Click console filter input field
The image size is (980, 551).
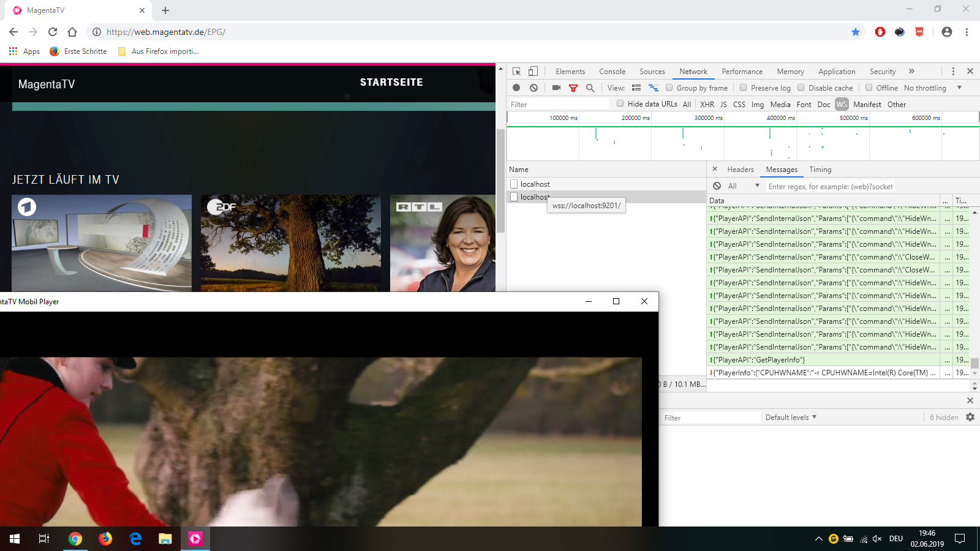pyautogui.click(x=710, y=418)
